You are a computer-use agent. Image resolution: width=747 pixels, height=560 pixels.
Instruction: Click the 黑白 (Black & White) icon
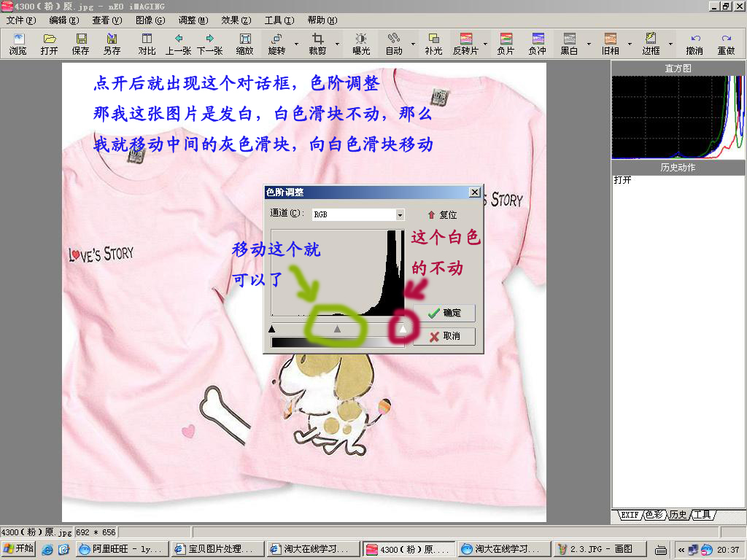(569, 44)
